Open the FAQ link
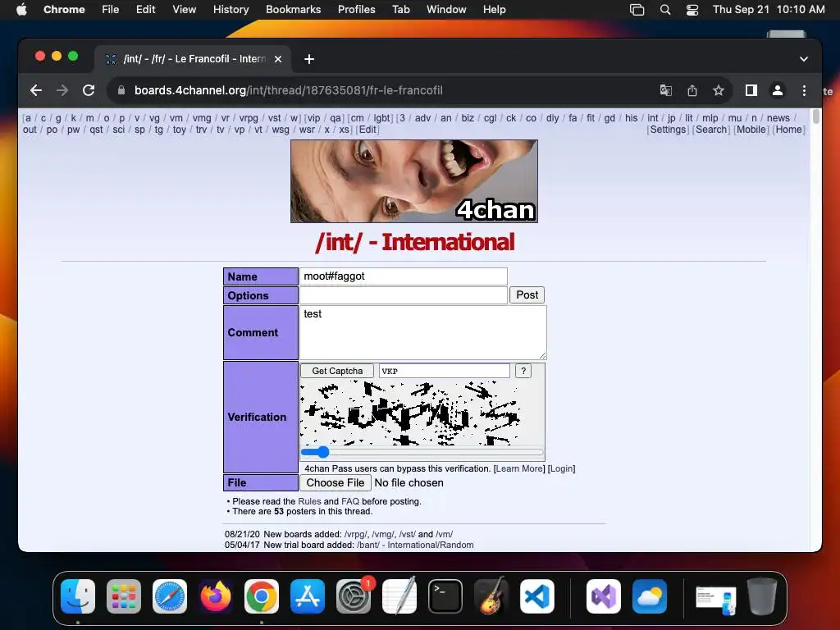This screenshot has width=840, height=630. [x=350, y=501]
